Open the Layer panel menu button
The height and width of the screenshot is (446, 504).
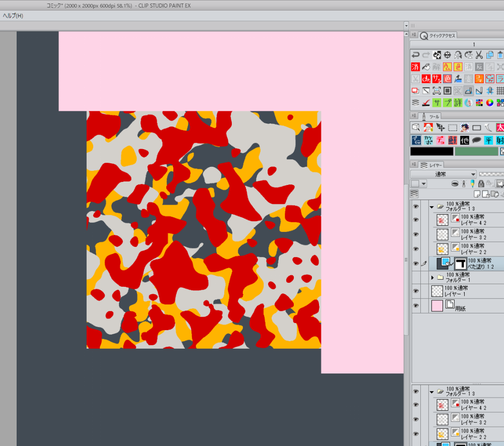[x=414, y=164]
